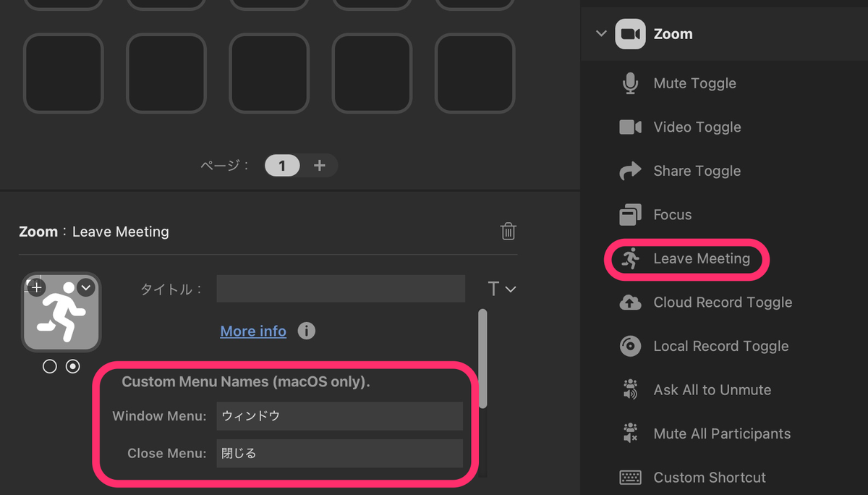This screenshot has height=495, width=868.
Task: Click the Focus window icon
Action: [x=629, y=214]
